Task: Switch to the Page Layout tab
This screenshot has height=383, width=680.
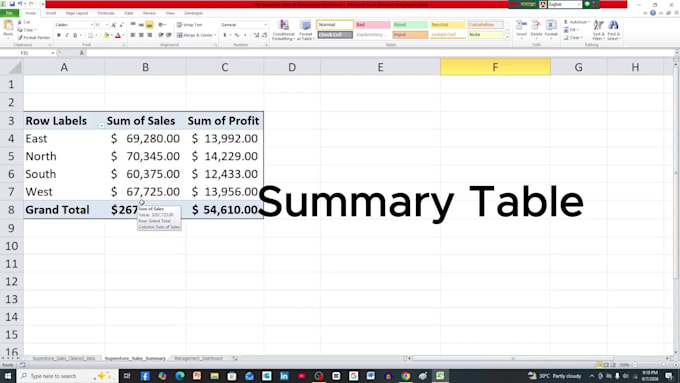Action: point(77,13)
